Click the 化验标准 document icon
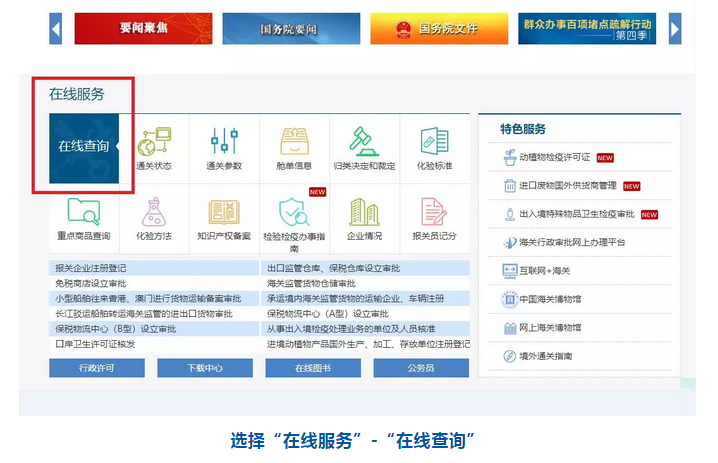The width and height of the screenshot is (718, 463). pyautogui.click(x=434, y=142)
